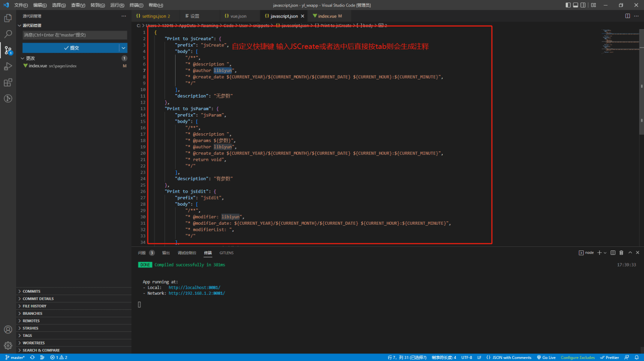Open the Explorer view in activity bar

tap(8, 18)
